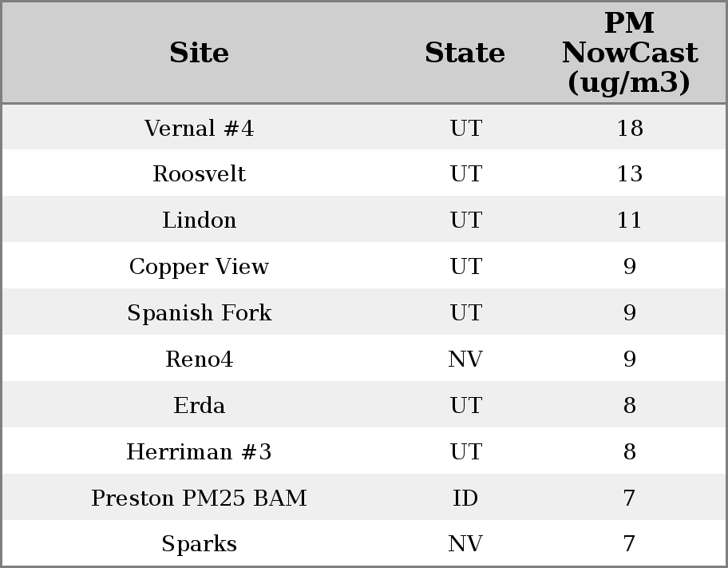Viewport: 728px width, 568px height.
Task: Click the UT state cell for Erda
Action: pyautogui.click(x=465, y=406)
